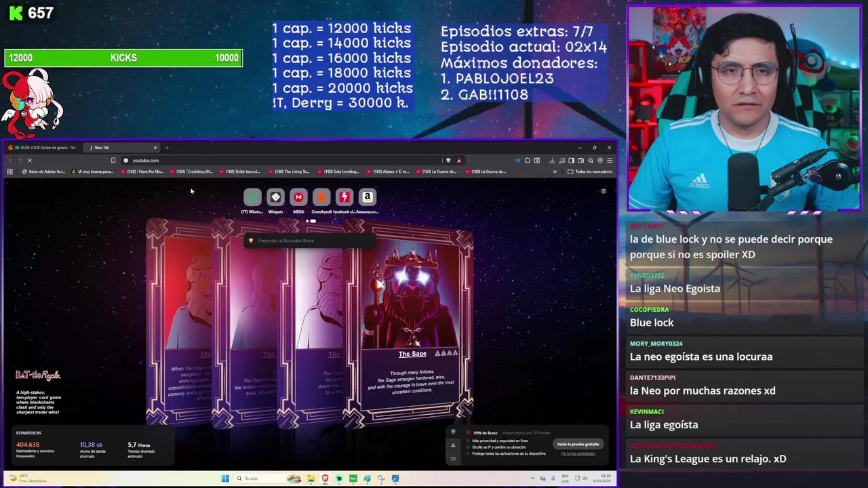The image size is (868, 488).
Task: Open File Explorer from the taskbar
Action: tap(311, 479)
